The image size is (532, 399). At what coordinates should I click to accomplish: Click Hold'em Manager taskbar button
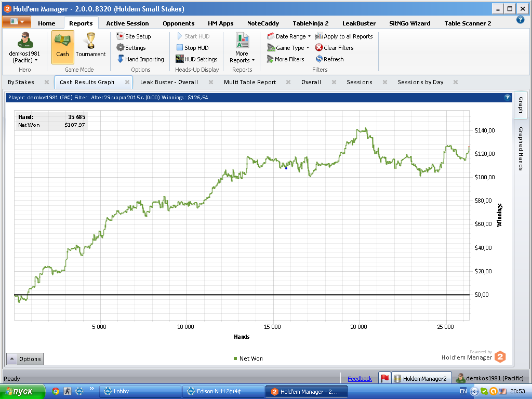tap(307, 392)
